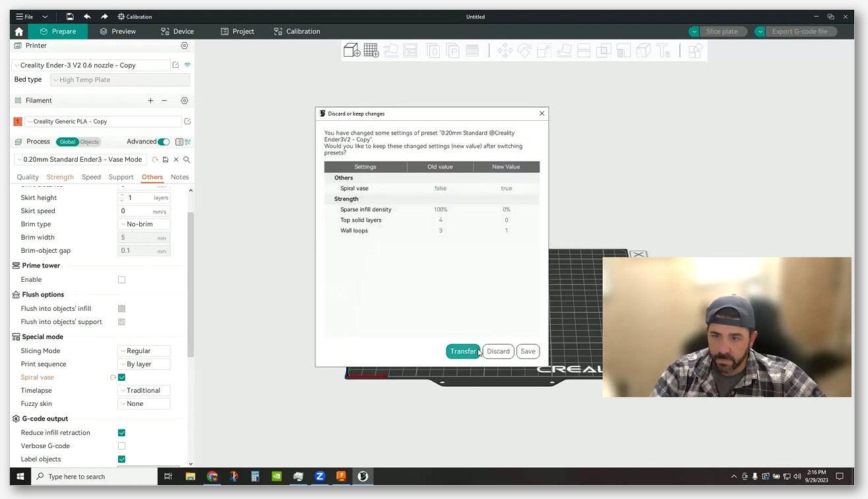Remove a filament with minus icon
This screenshot has height=499, width=868.
(x=164, y=100)
